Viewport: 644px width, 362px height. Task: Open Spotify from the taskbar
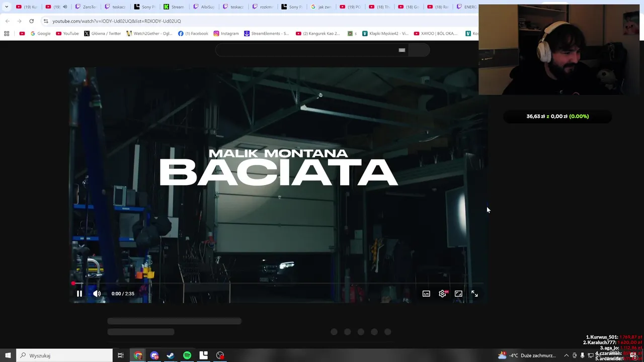click(x=187, y=355)
